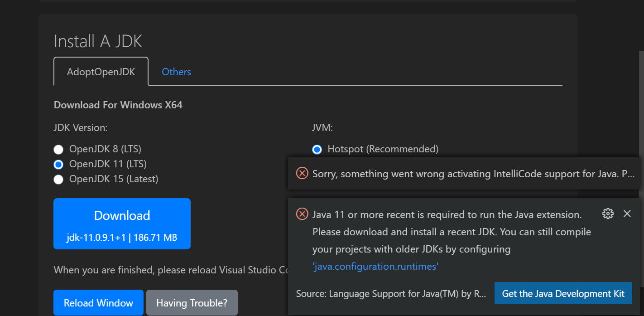Click the Java 11 error icon
Screen dimensions: 644x316
[302, 214]
